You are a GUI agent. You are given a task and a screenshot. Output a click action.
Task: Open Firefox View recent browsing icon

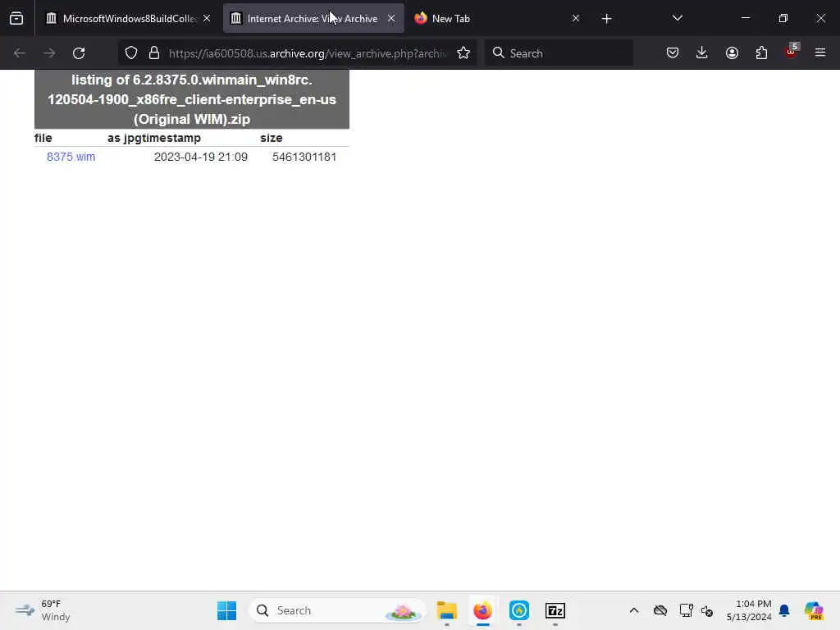click(x=16, y=19)
